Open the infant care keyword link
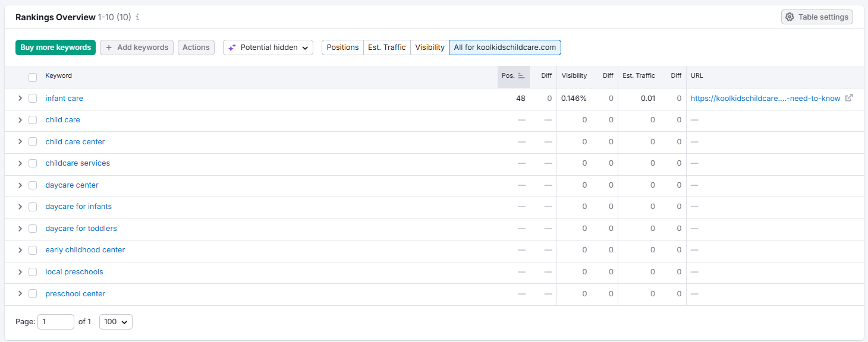This screenshot has width=868, height=342. click(x=64, y=98)
